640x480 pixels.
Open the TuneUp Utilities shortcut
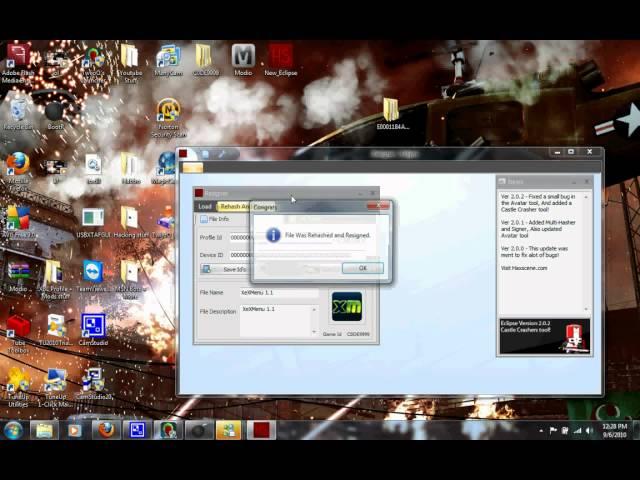[x=18, y=388]
